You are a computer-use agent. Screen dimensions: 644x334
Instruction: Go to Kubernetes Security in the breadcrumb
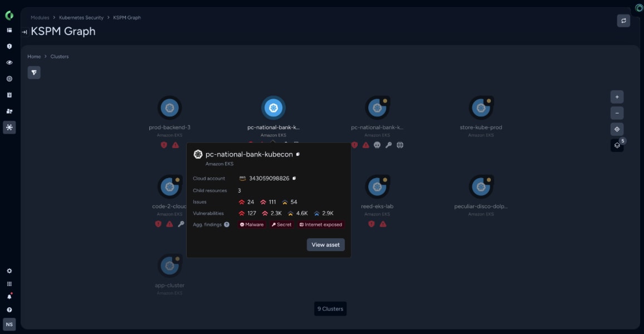click(81, 18)
